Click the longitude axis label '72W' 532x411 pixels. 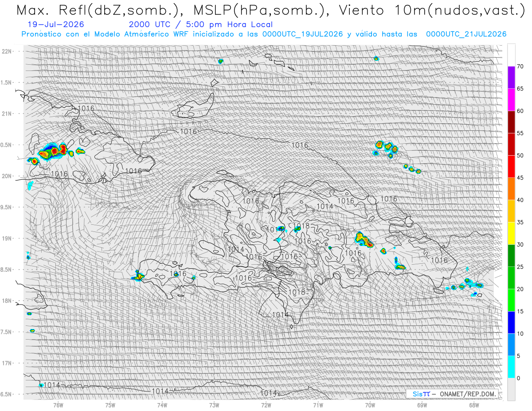266,405
